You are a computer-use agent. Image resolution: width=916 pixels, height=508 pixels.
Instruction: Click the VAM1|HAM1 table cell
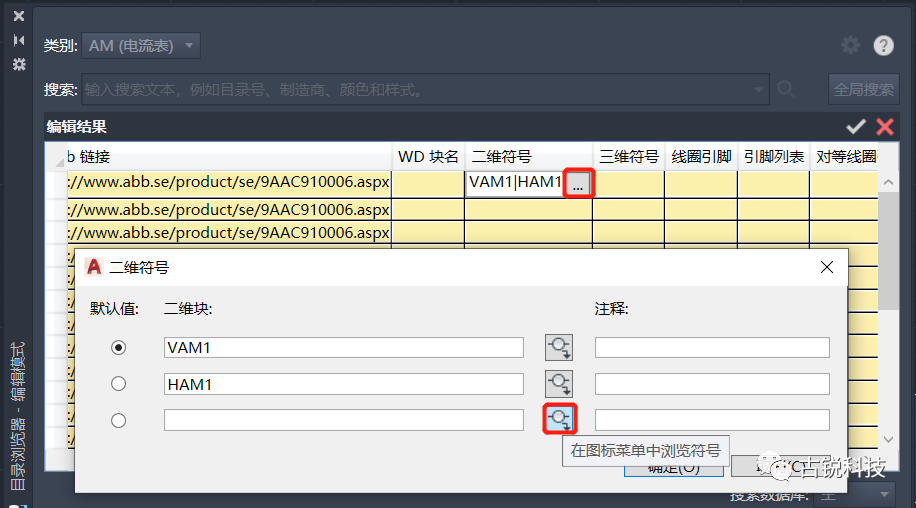[515, 182]
